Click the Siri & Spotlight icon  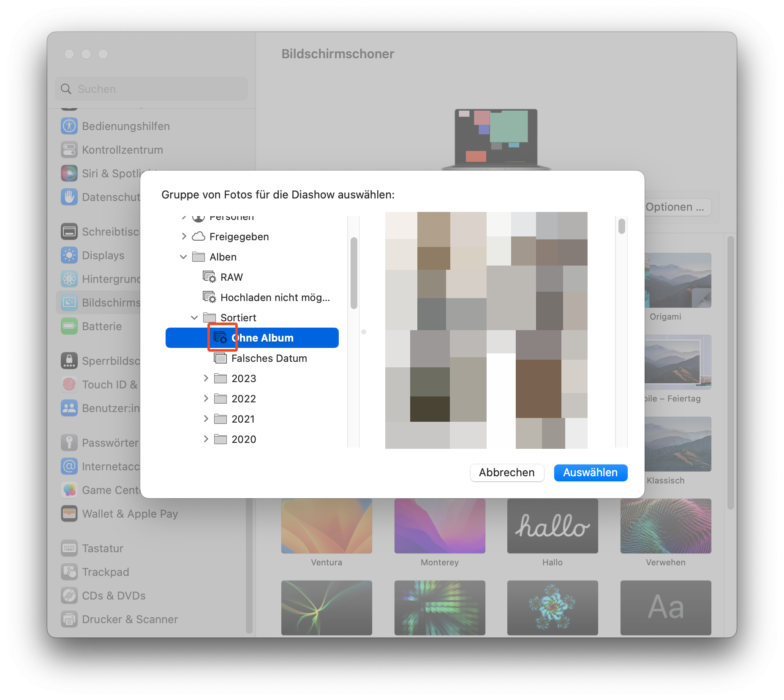69,173
